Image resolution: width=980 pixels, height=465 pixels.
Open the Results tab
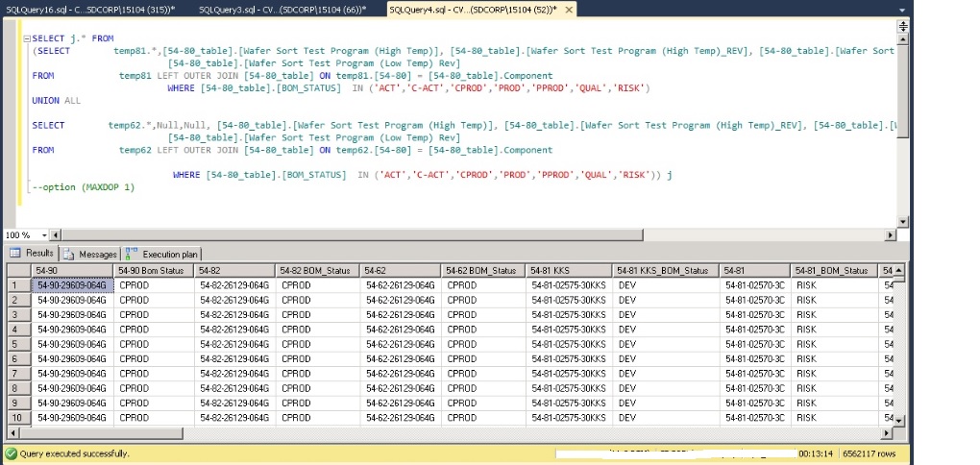[32, 253]
